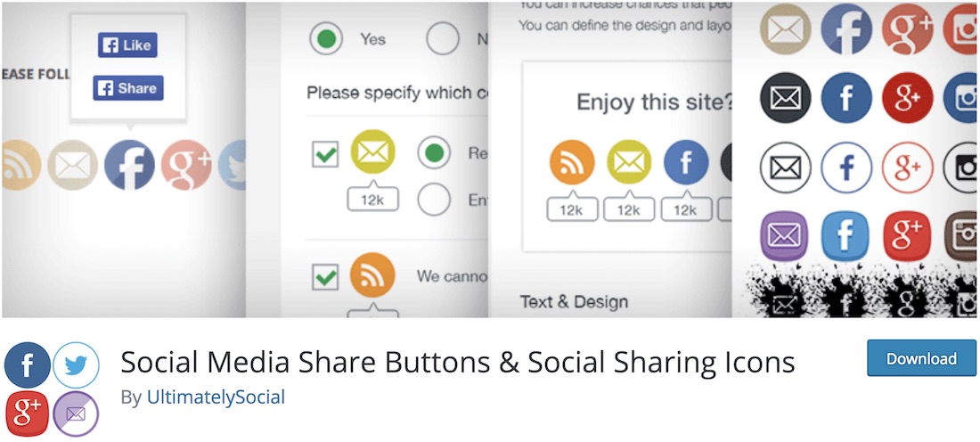Click the purple rounded-square email icon

(x=785, y=236)
